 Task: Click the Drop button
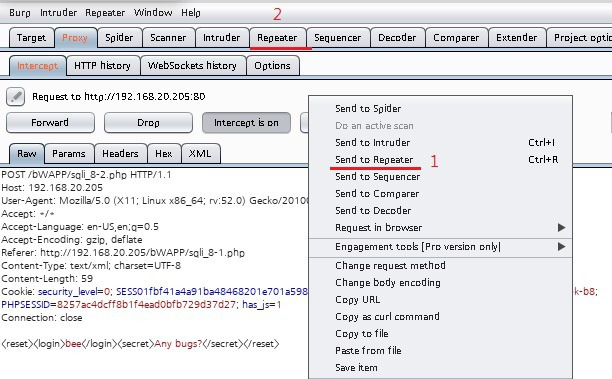point(148,123)
